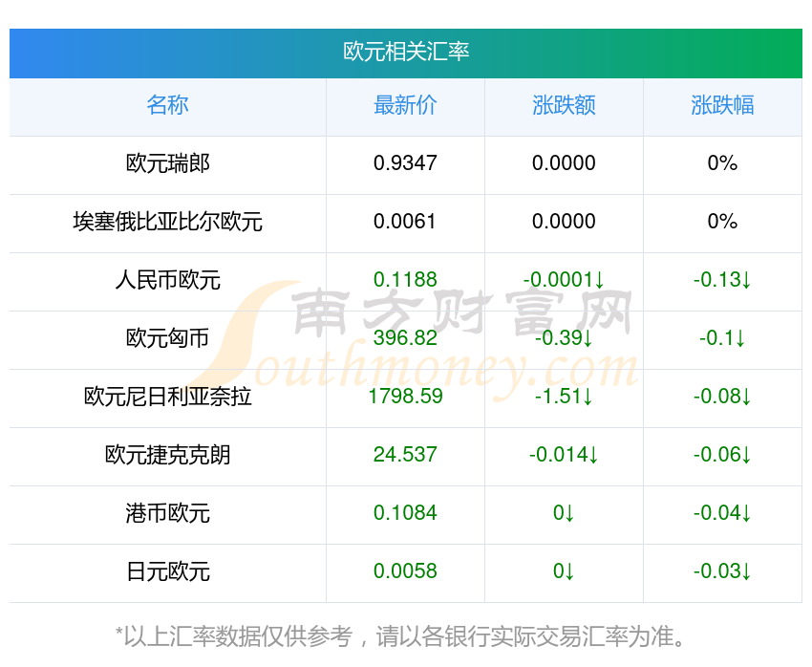Click the change percent -0.03↓

pos(722,571)
